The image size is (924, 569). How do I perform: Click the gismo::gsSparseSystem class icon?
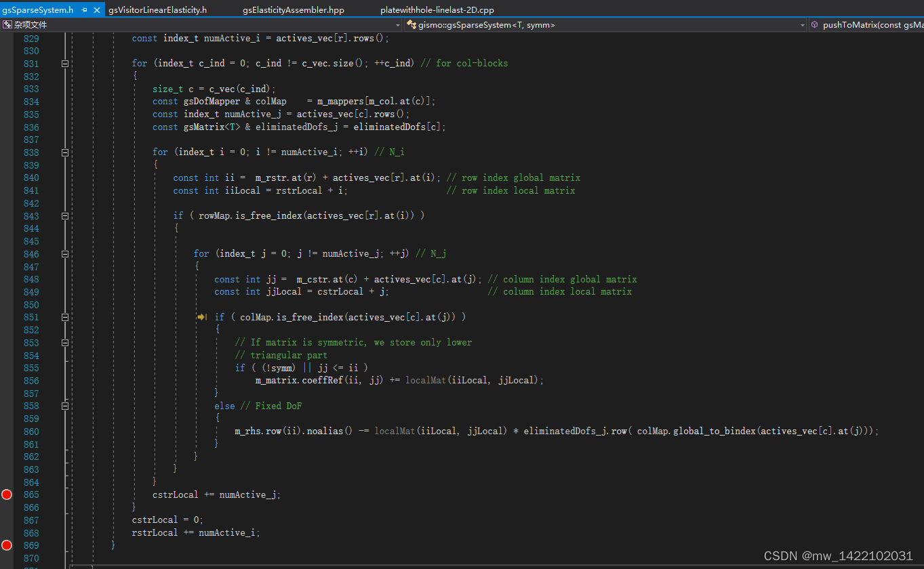pos(411,25)
